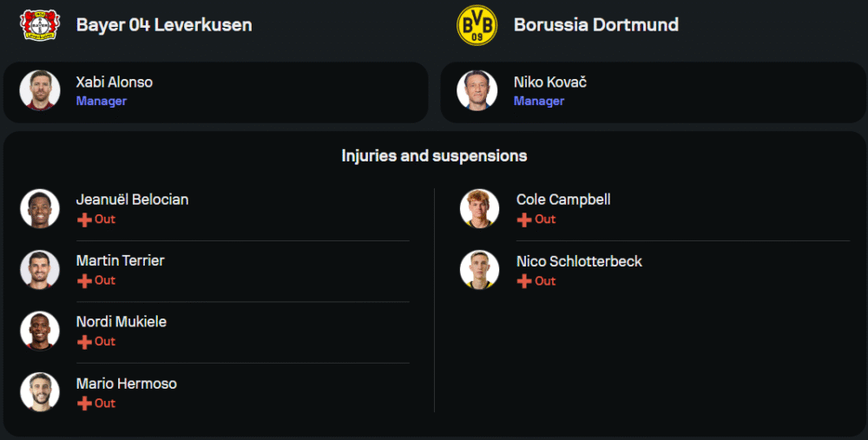Viewport: 868px width, 440px height.
Task: Click the Borussia Dortmund club crest
Action: [x=477, y=24]
